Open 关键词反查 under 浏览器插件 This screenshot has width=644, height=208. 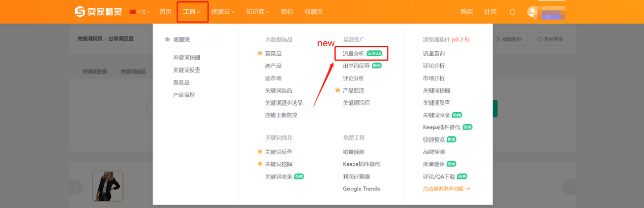pos(437,103)
